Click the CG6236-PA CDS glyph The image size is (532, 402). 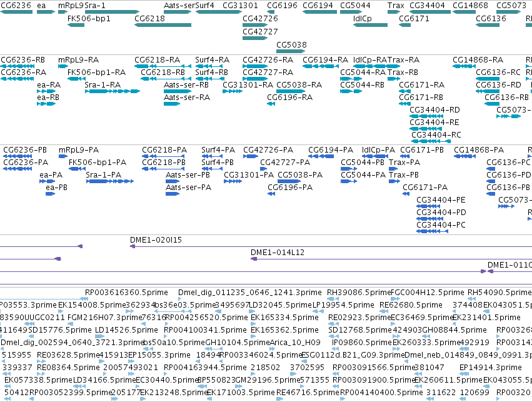18,169
